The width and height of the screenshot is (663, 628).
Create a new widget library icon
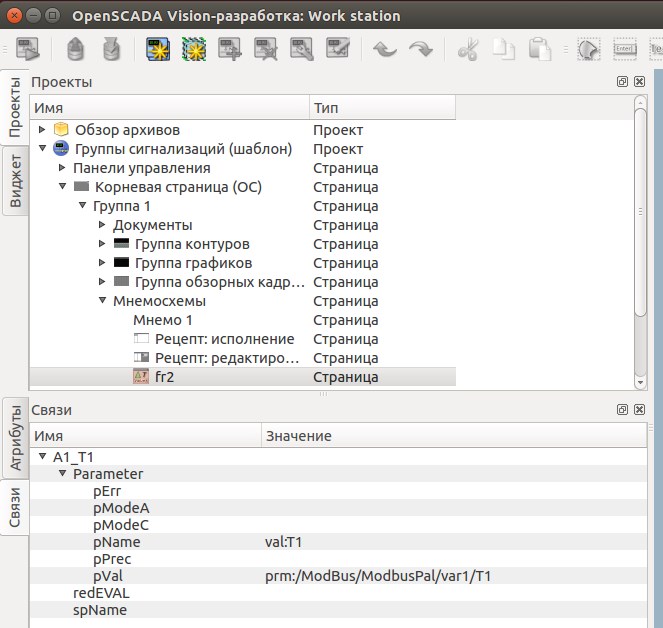[193, 49]
